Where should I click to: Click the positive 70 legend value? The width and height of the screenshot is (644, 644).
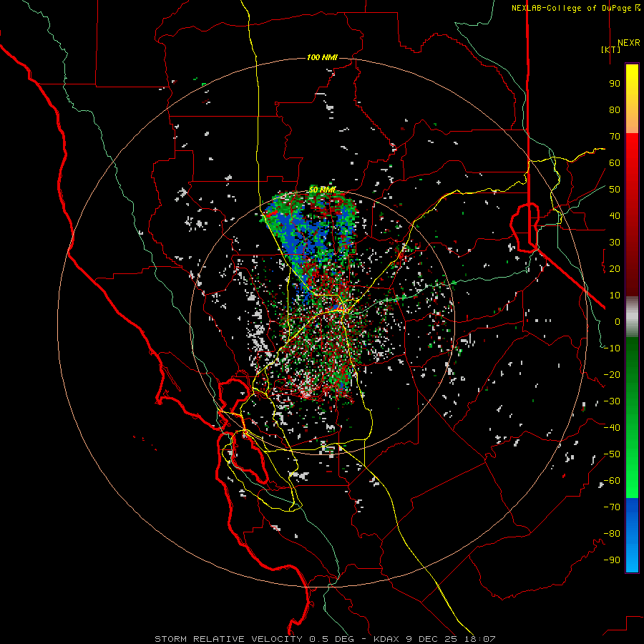click(615, 137)
